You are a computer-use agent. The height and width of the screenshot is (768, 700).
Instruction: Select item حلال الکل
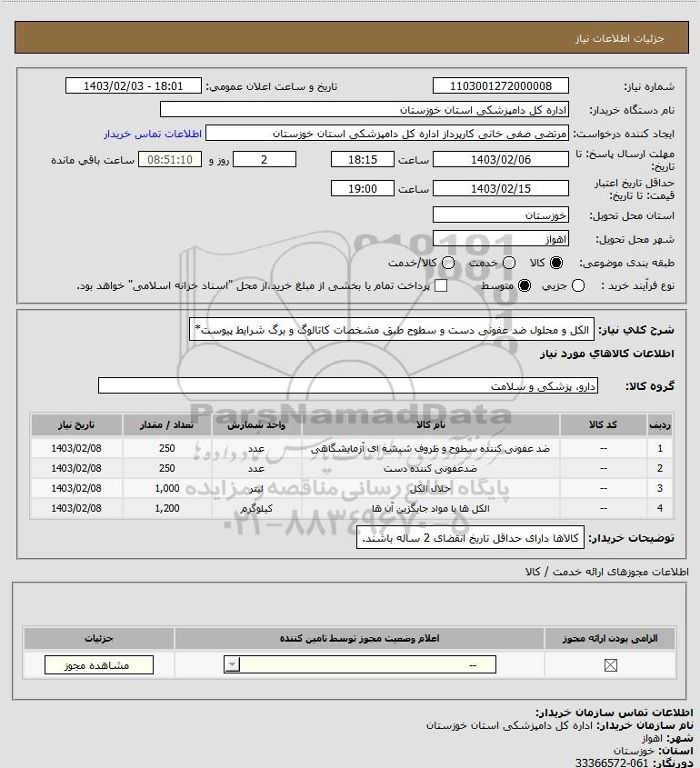[x=430, y=488]
